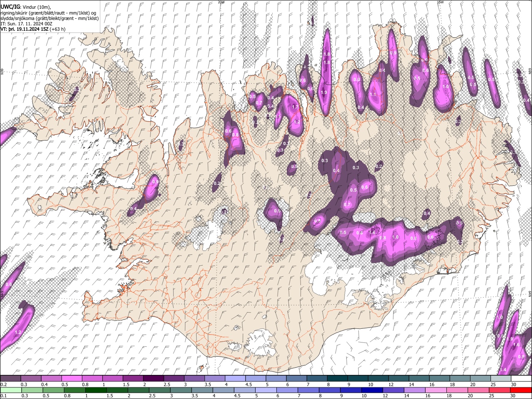Pick the darkest green lower swatch from 1 to 1.5
This screenshot has height=399, width=532.
click(x=96, y=390)
